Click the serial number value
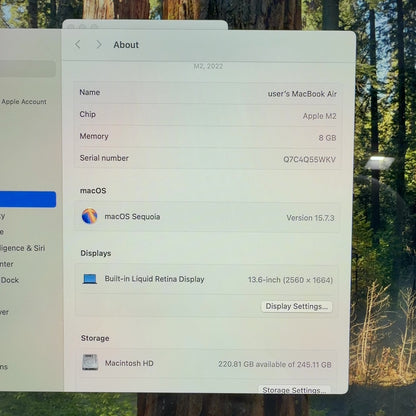This screenshot has height=416, width=416. pos(309,160)
